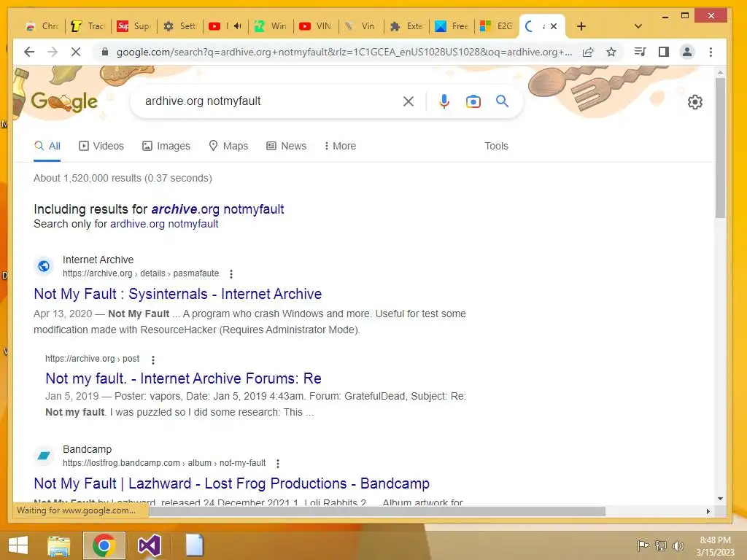Switch to Videos results
Image resolution: width=747 pixels, height=560 pixels.
(101, 146)
